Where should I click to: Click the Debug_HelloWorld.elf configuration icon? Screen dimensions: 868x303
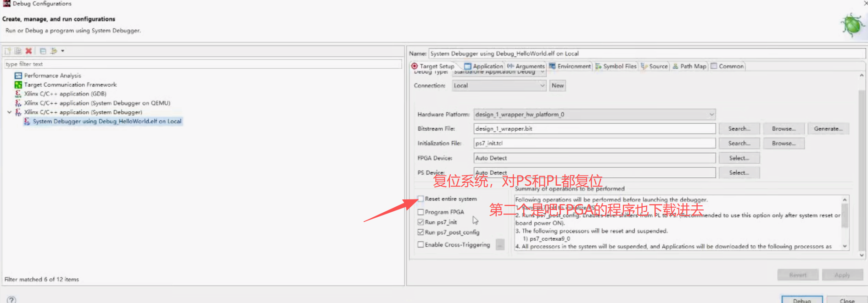27,121
